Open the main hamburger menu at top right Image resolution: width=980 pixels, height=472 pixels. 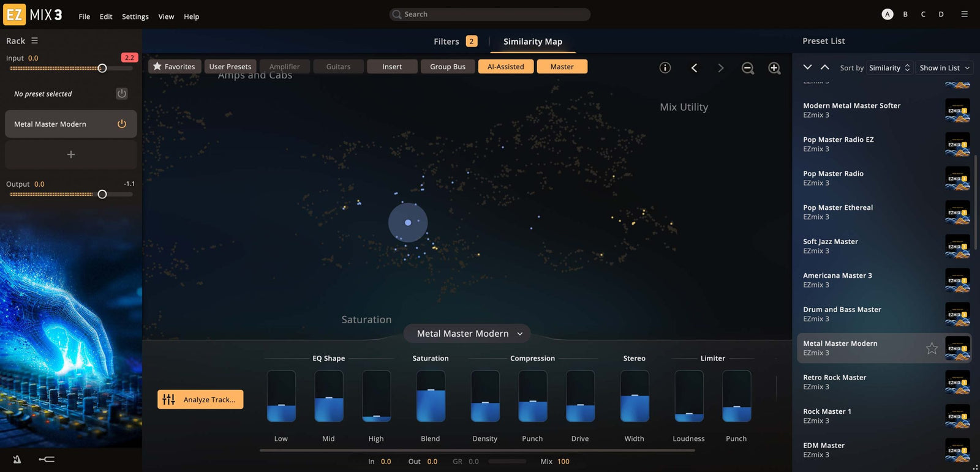[965, 14]
